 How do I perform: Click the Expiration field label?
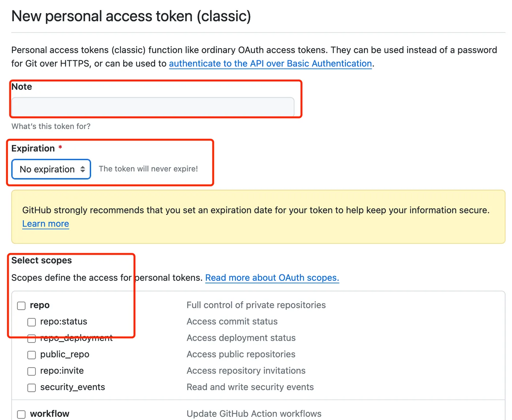point(33,148)
